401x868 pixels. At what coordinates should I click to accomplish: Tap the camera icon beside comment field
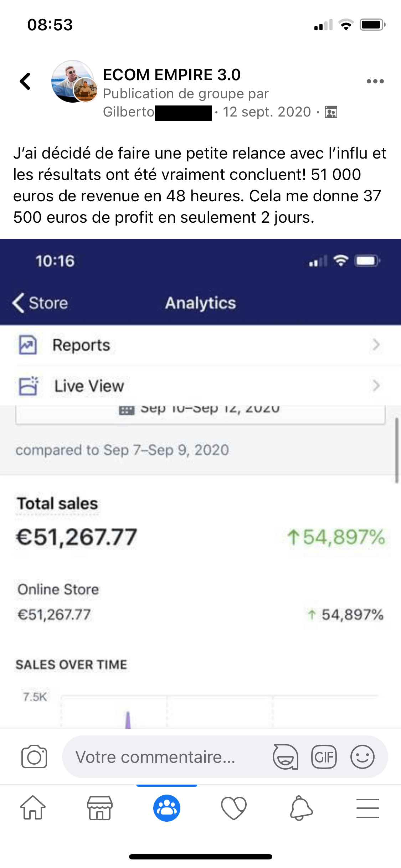click(x=34, y=756)
